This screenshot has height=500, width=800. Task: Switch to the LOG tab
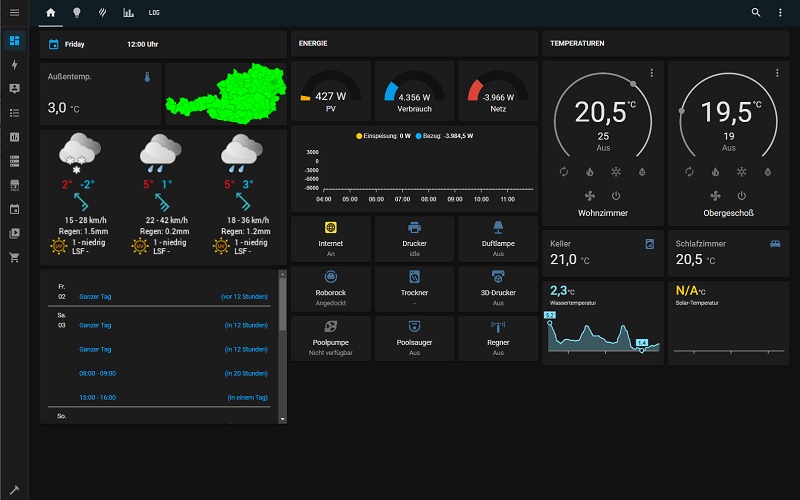(x=153, y=13)
